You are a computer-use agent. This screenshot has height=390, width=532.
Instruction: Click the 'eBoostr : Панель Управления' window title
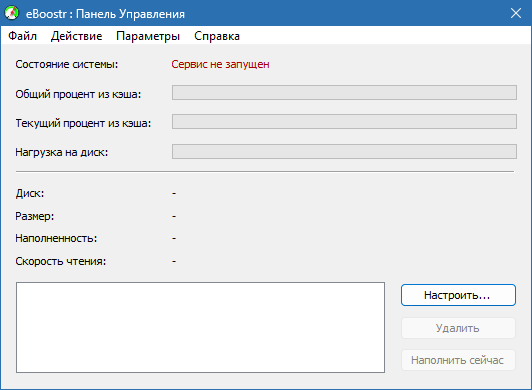[x=105, y=14]
